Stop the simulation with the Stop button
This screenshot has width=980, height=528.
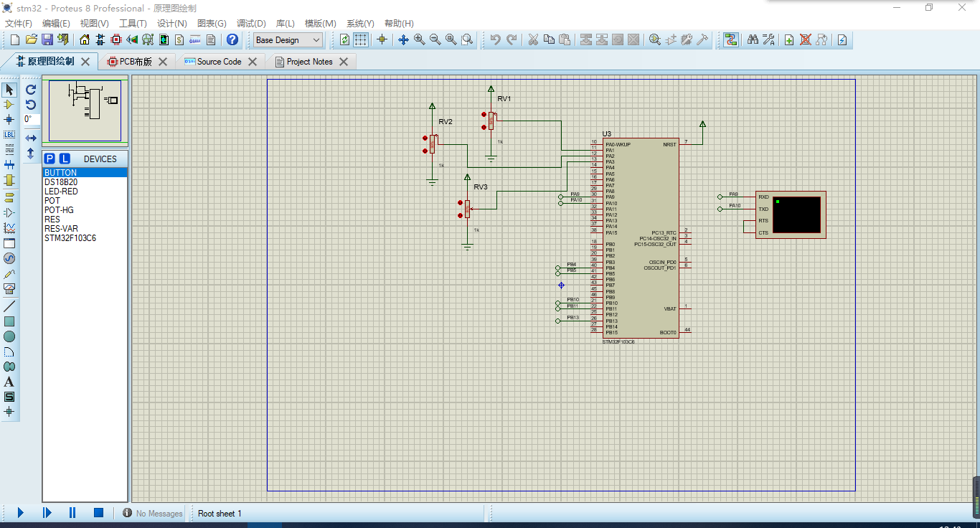click(98, 513)
